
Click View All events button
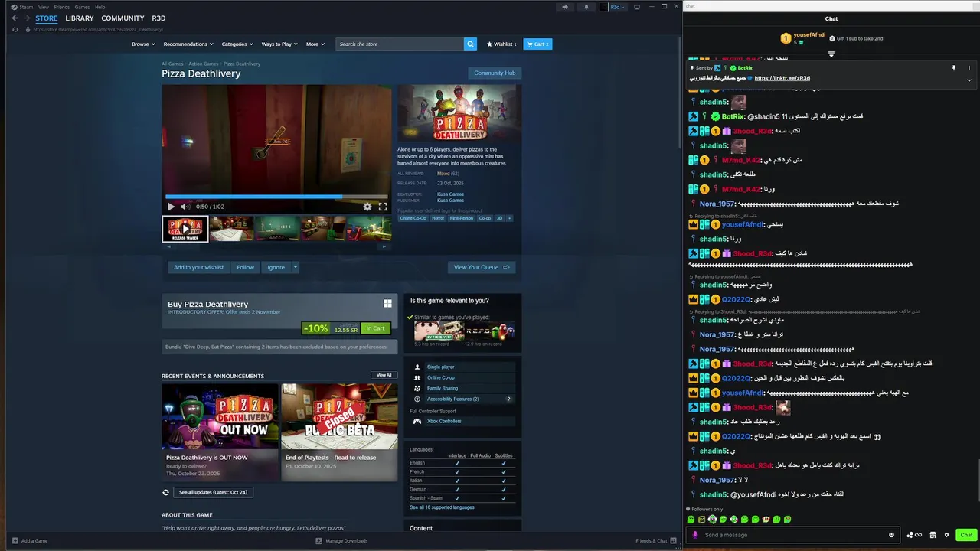point(384,375)
